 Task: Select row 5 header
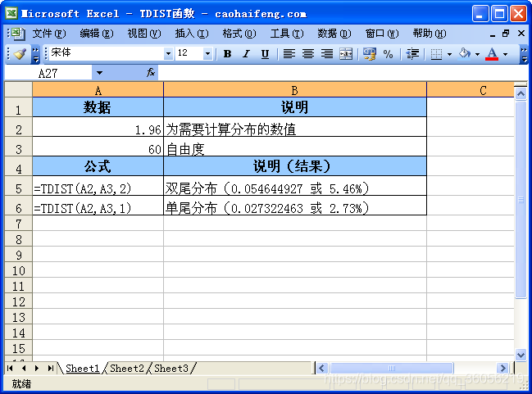[x=19, y=186]
